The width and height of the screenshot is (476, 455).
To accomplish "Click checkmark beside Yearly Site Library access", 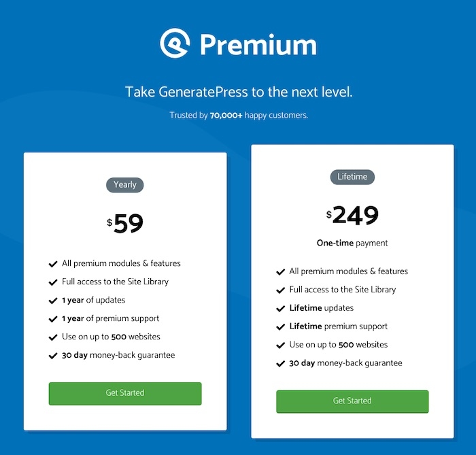I will pyautogui.click(x=53, y=282).
